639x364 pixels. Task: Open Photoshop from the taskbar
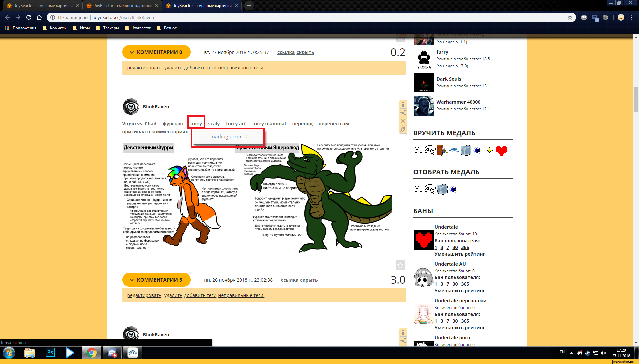pyautogui.click(x=50, y=352)
